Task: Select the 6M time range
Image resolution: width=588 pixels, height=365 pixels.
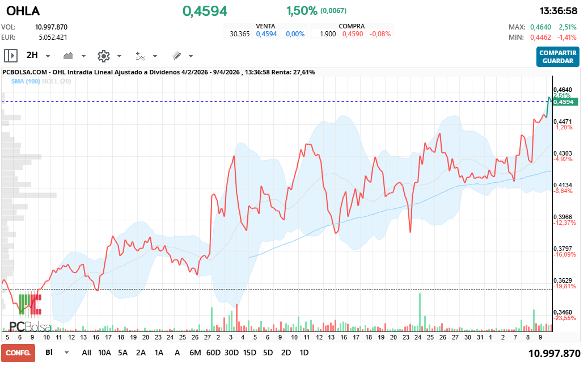Action: (195, 353)
